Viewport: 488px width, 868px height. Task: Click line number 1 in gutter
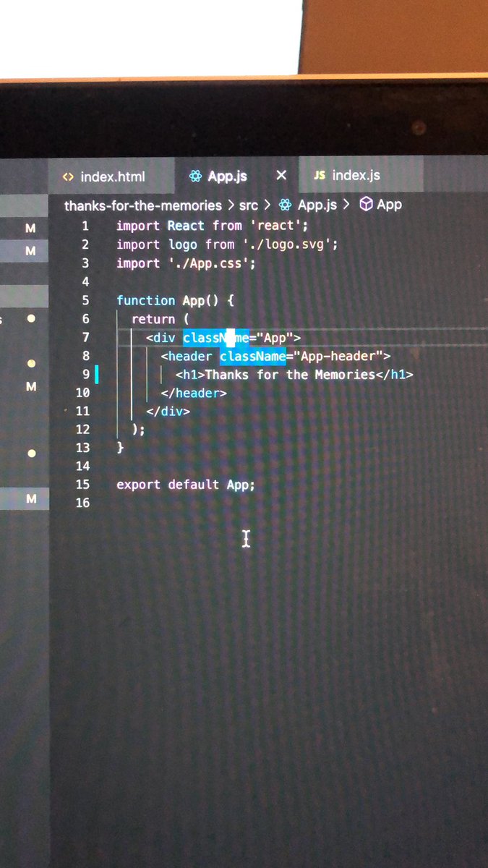tap(85, 226)
